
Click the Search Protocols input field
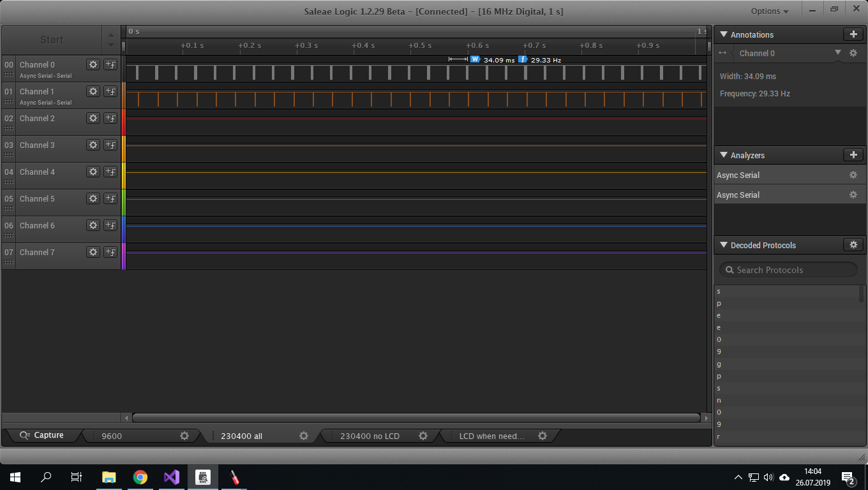click(788, 270)
